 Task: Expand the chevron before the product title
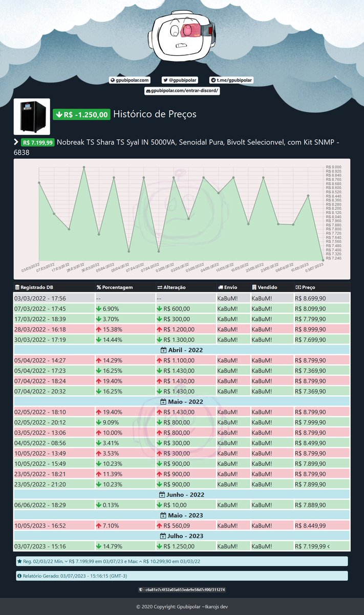coord(16,141)
